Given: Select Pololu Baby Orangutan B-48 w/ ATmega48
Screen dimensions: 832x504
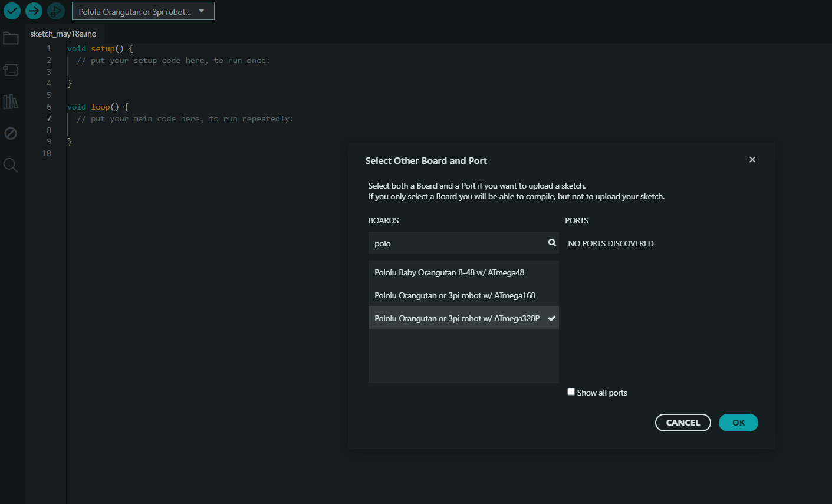Looking at the screenshot, I should point(463,272).
